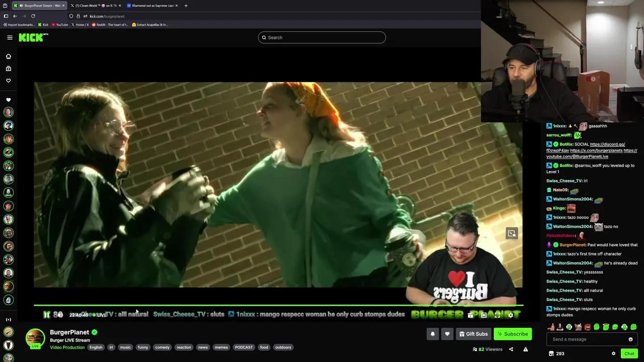Image resolution: width=644 pixels, height=362 pixels.
Task: Subscribe to BurgerPlanet
Action: 513,334
